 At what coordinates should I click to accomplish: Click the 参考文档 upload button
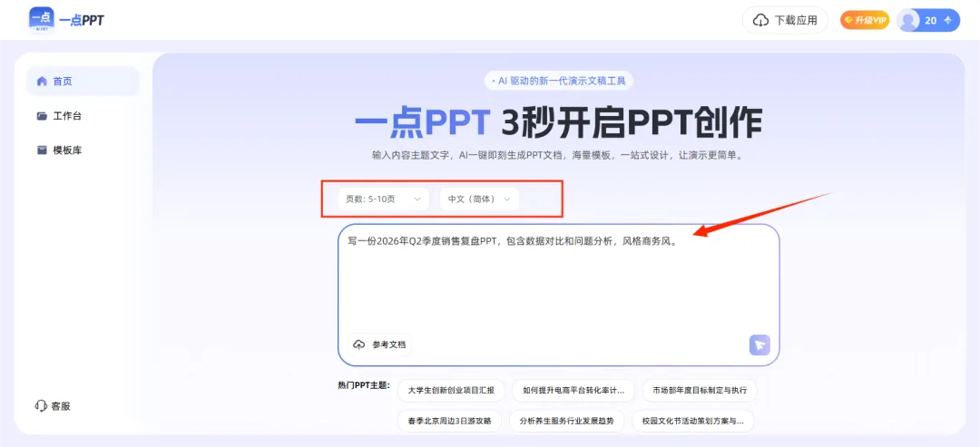pyautogui.click(x=380, y=345)
